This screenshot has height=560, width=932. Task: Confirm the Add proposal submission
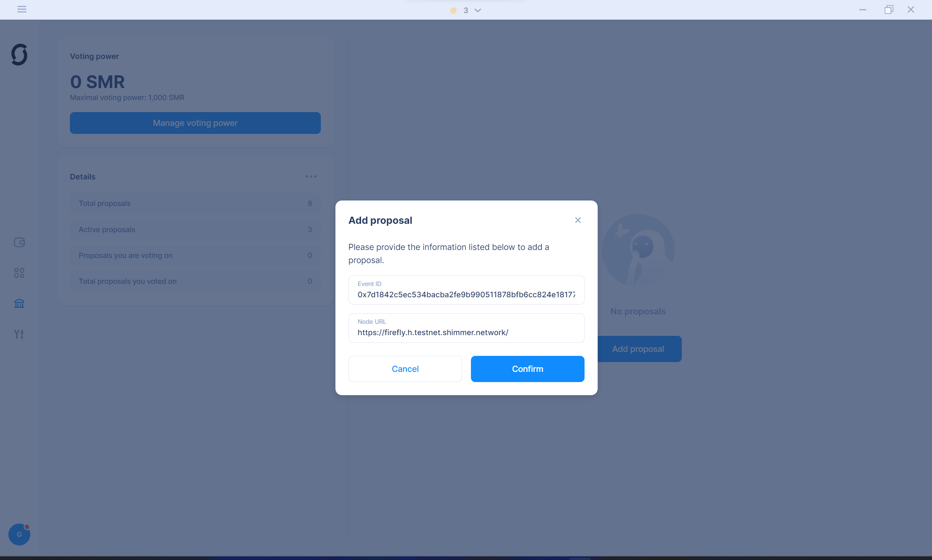[527, 369]
